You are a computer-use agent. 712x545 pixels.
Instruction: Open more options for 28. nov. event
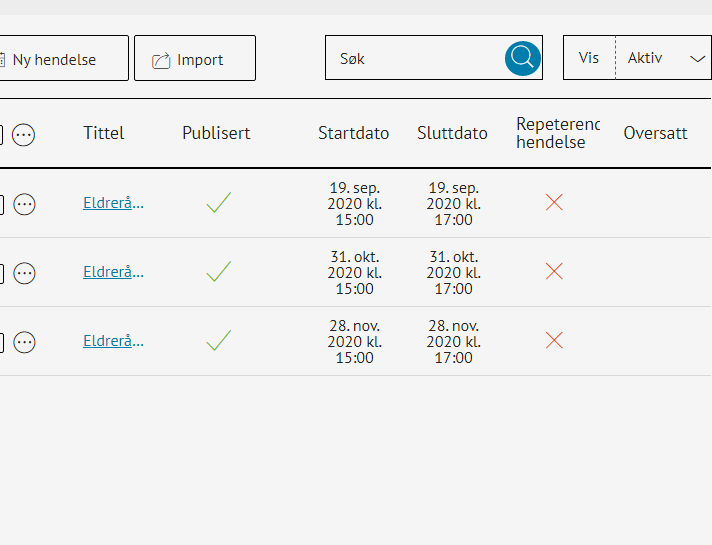[x=24, y=342]
